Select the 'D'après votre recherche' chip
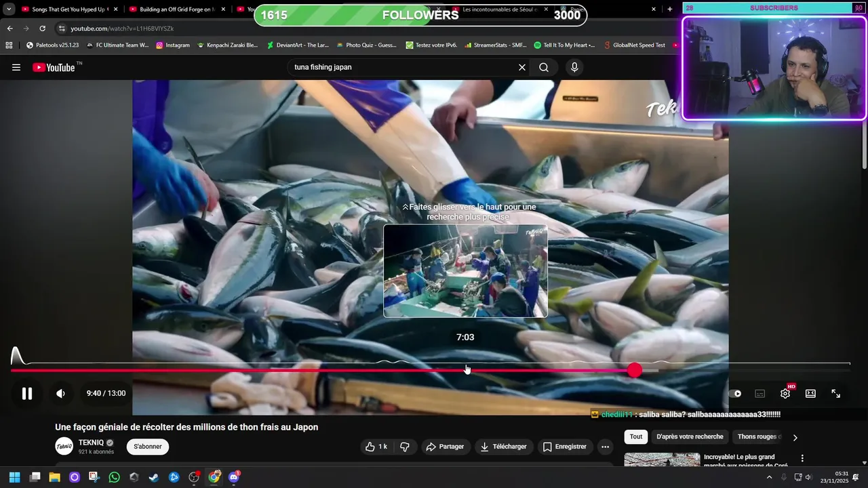 (x=690, y=436)
